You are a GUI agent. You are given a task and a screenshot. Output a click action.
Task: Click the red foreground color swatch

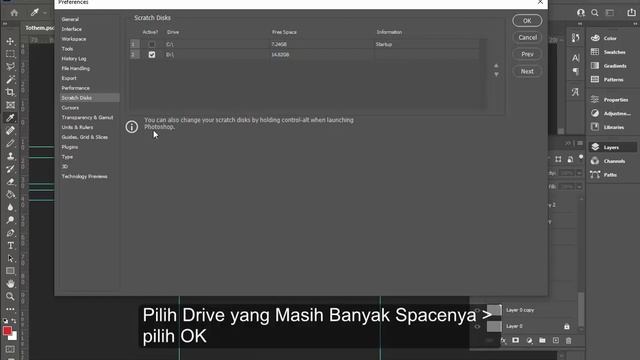pos(7,331)
